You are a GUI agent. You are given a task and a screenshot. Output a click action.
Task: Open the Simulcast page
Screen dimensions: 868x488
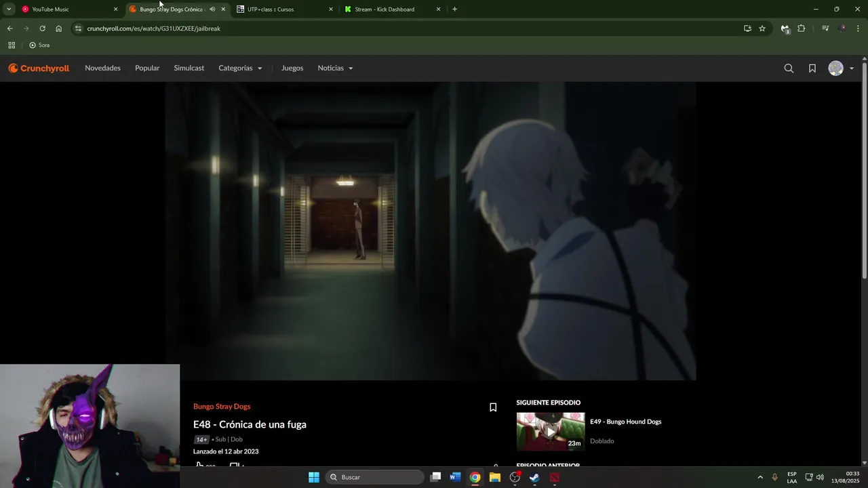tap(189, 68)
